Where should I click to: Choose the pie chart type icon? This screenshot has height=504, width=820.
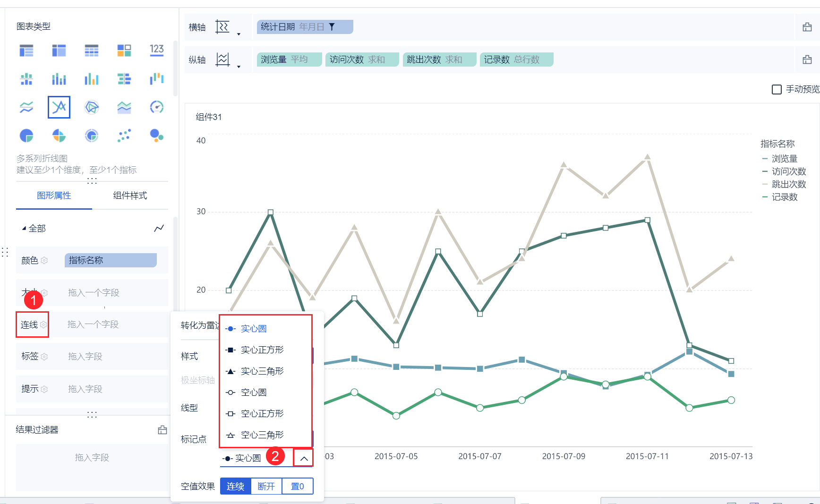26,136
